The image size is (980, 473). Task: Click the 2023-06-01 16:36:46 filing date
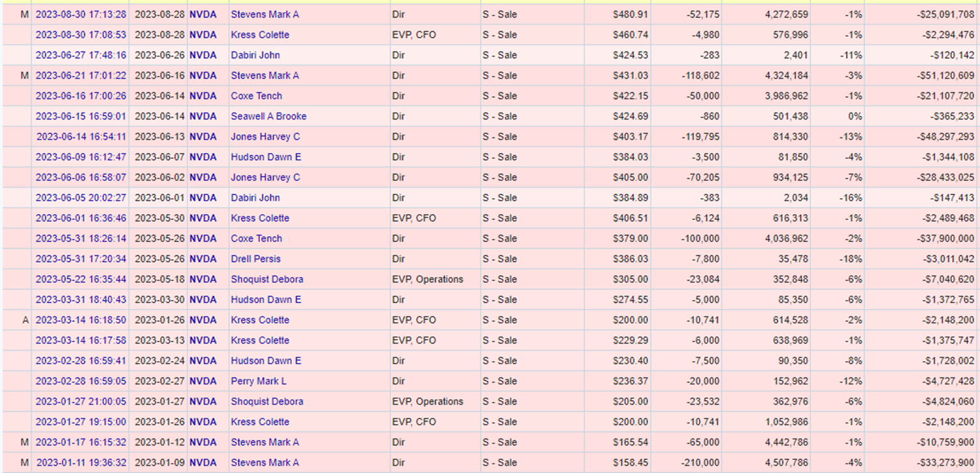tap(81, 218)
